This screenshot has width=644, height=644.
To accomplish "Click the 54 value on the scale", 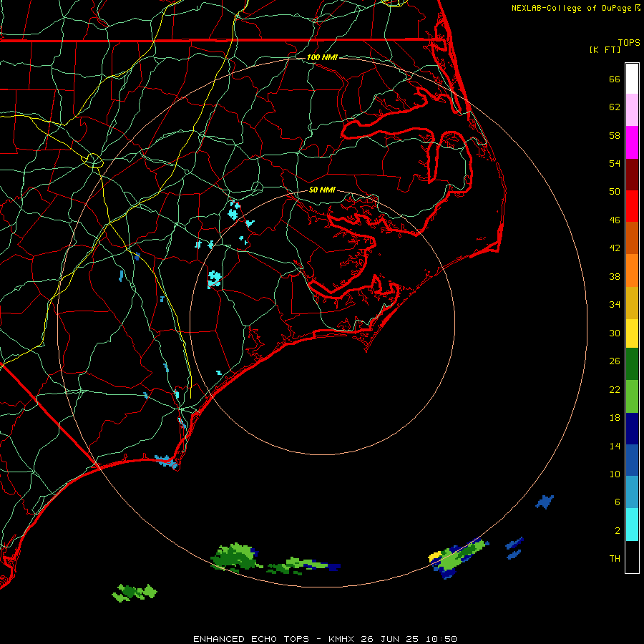I will [x=615, y=163].
